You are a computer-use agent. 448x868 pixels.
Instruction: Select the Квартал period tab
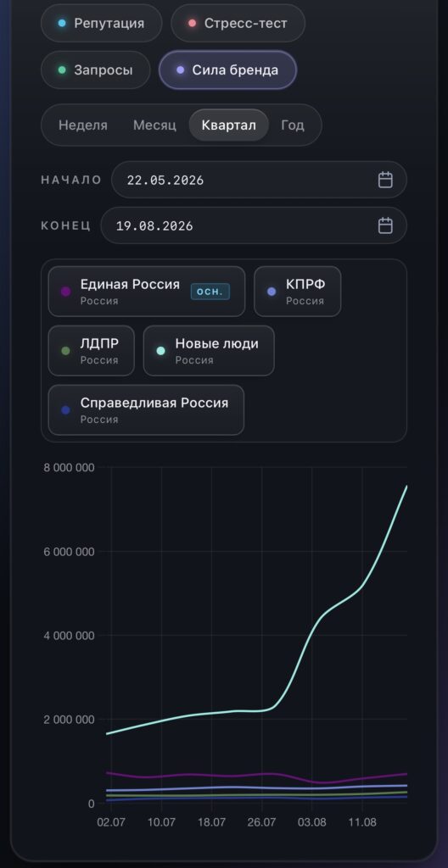(229, 125)
